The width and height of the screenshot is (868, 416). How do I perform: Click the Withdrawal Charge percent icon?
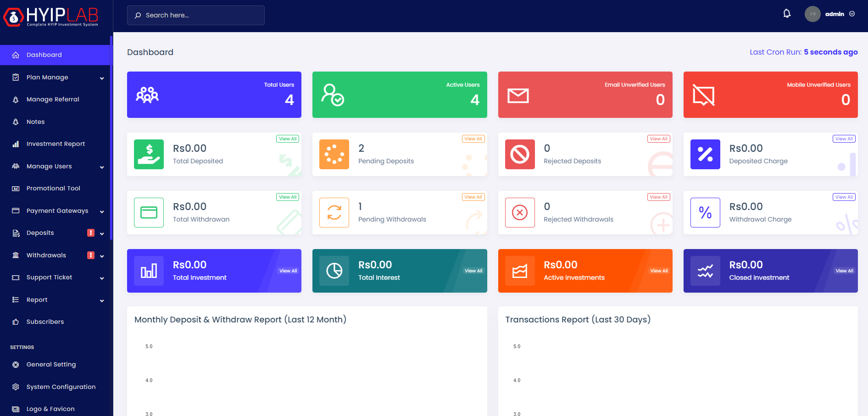(705, 213)
